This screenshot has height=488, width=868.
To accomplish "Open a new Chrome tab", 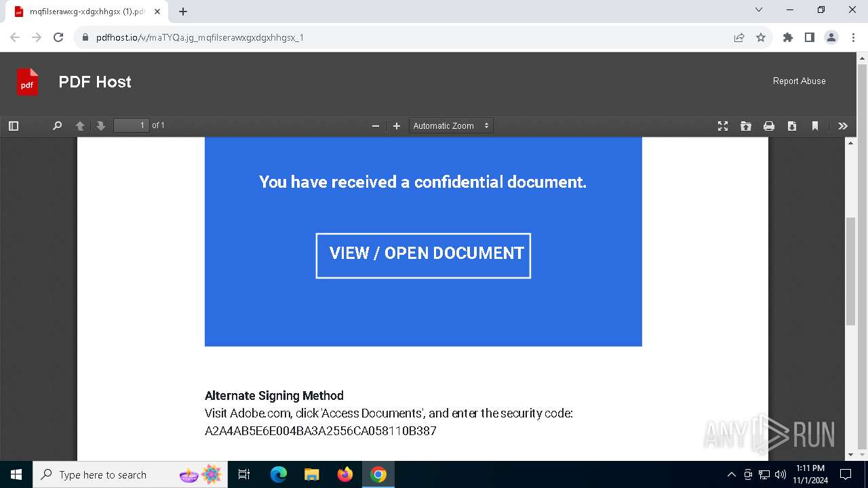I will 183,12.
